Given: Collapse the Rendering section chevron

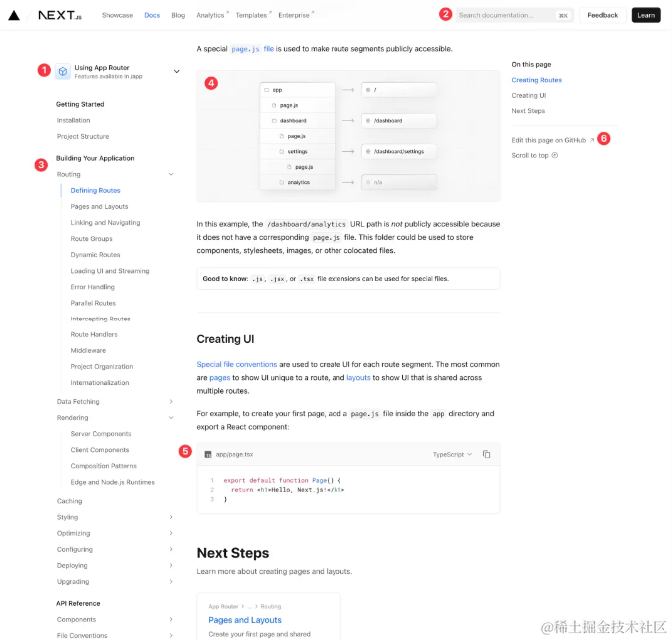Looking at the screenshot, I should tap(171, 418).
